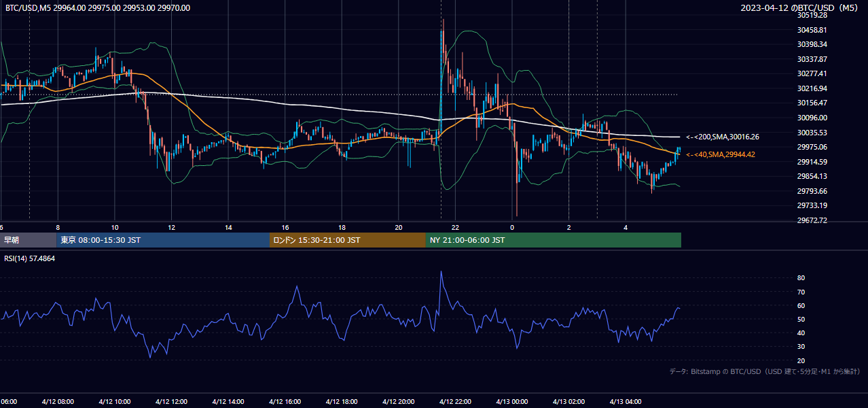Click the RSI(14) 57.4864 indicator label
Viewport: 868px width, 408px height.
tap(30, 258)
